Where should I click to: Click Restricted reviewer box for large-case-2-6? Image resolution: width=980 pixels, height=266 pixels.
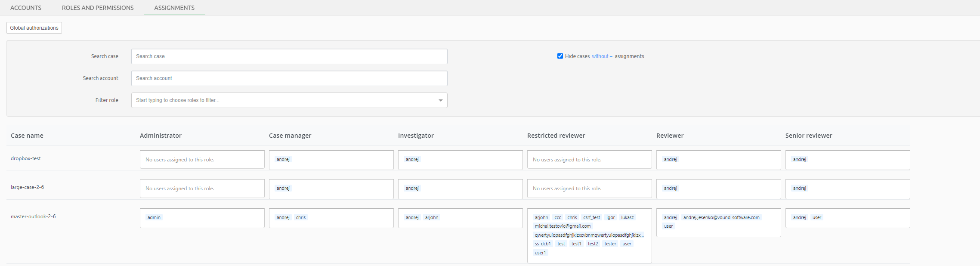(x=589, y=189)
